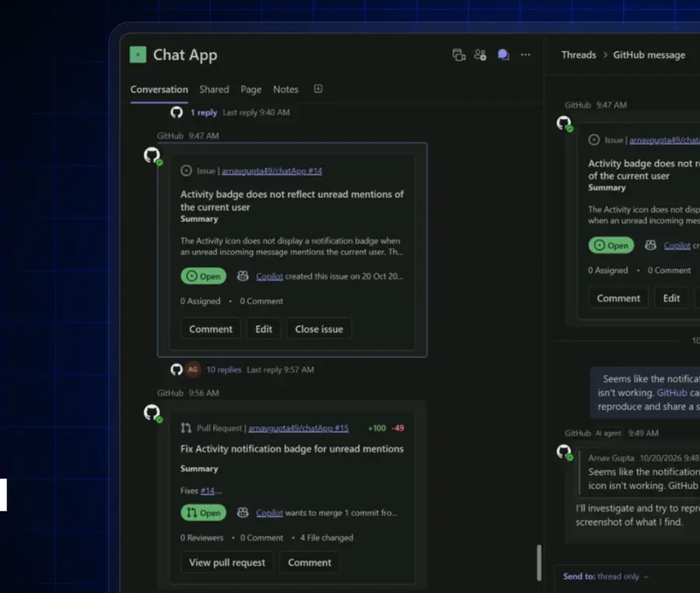Open the arnavgupta49/chatApp #15 pull request link
The width and height of the screenshot is (700, 593).
(x=298, y=428)
